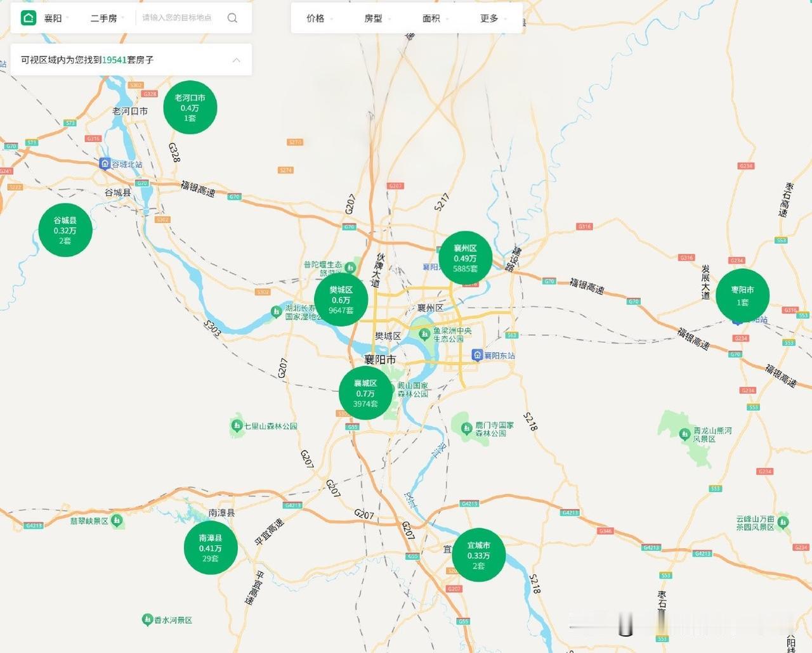812x653 pixels.
Task: Click the 普陀堰生态旅游区 label
Action: pyautogui.click(x=323, y=269)
